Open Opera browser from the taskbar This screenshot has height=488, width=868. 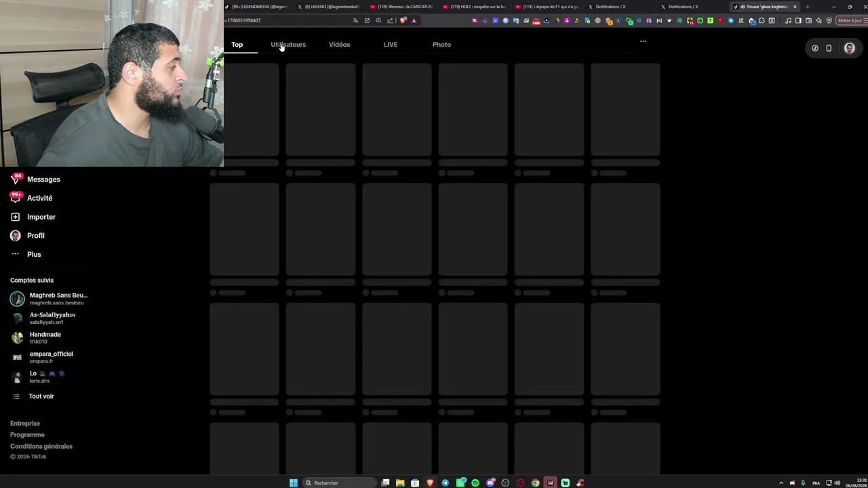coord(520,483)
